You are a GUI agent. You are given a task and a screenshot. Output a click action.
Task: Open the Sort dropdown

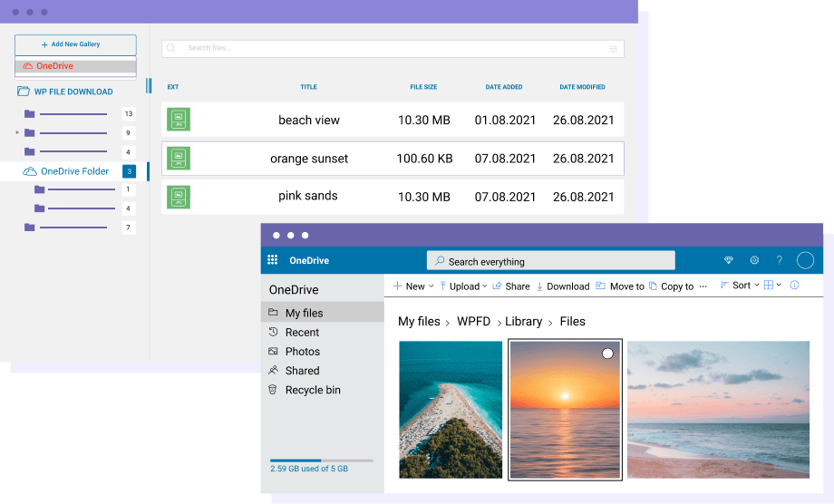[741, 286]
